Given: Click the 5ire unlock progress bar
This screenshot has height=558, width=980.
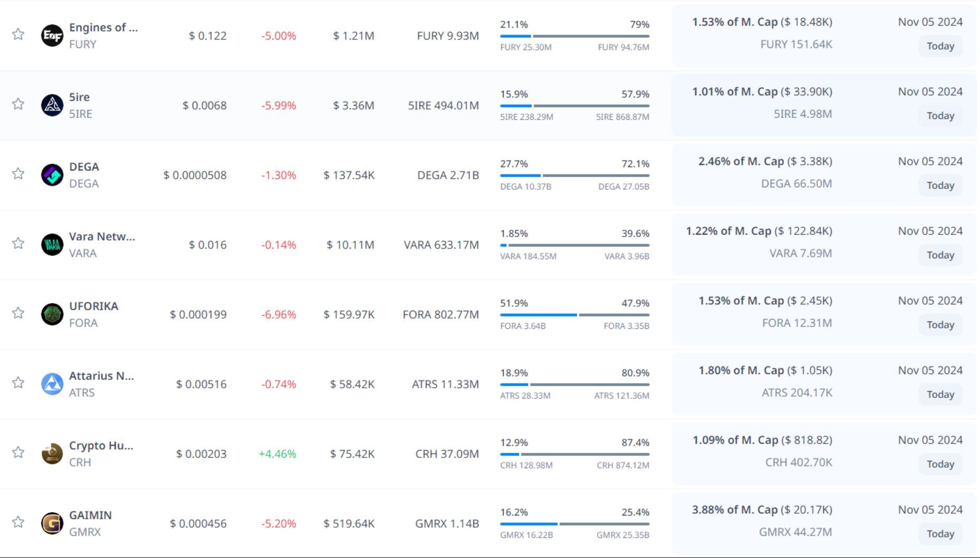Looking at the screenshot, I should (x=574, y=106).
